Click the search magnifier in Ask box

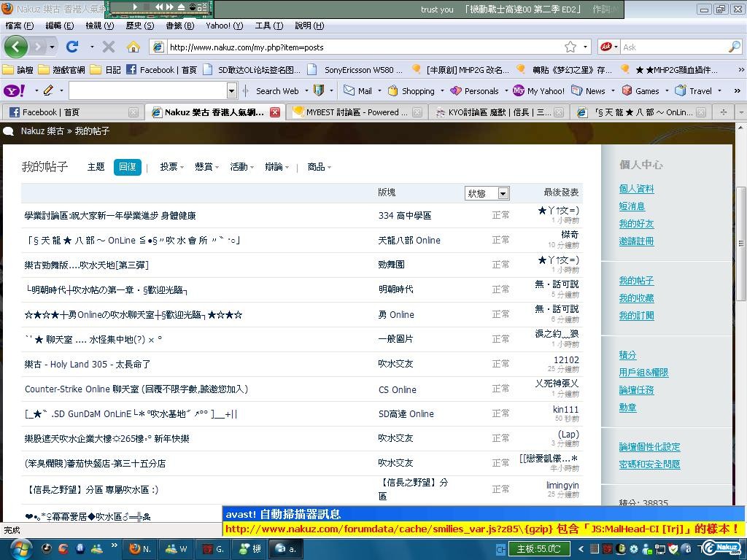(x=734, y=47)
